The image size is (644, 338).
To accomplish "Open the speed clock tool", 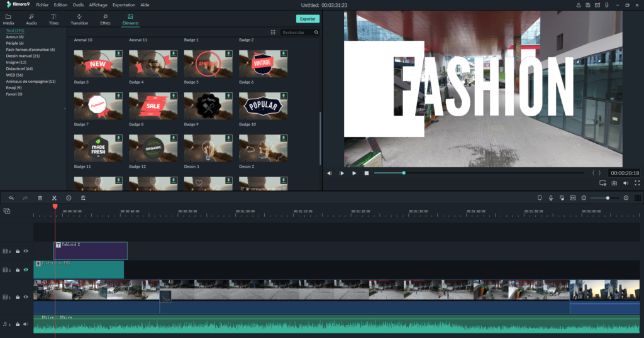I will click(x=69, y=198).
